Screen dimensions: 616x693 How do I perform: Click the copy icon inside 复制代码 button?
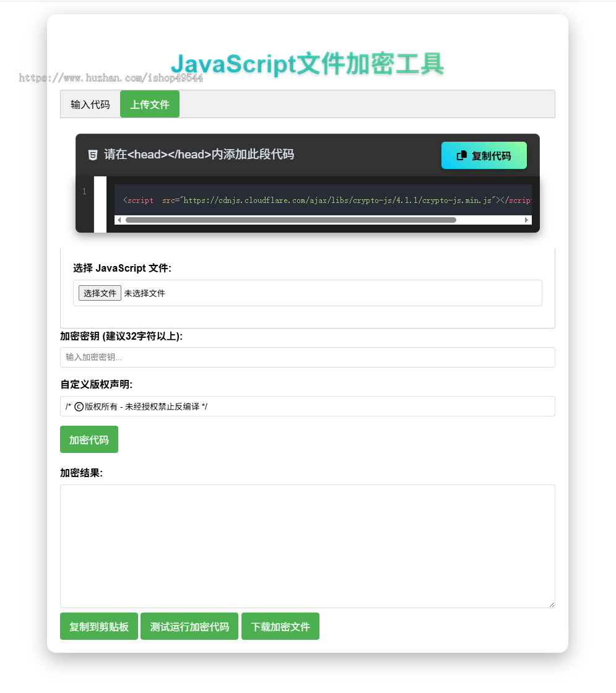[462, 155]
